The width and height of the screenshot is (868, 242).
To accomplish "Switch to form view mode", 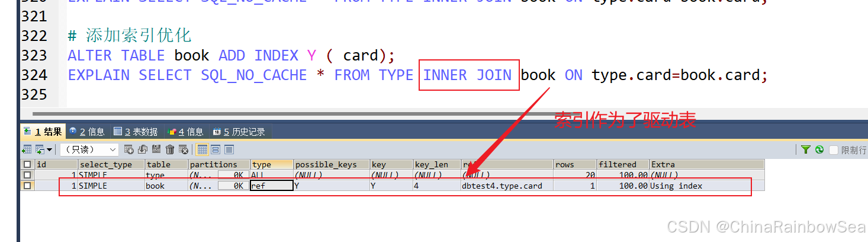I will coord(216,149).
